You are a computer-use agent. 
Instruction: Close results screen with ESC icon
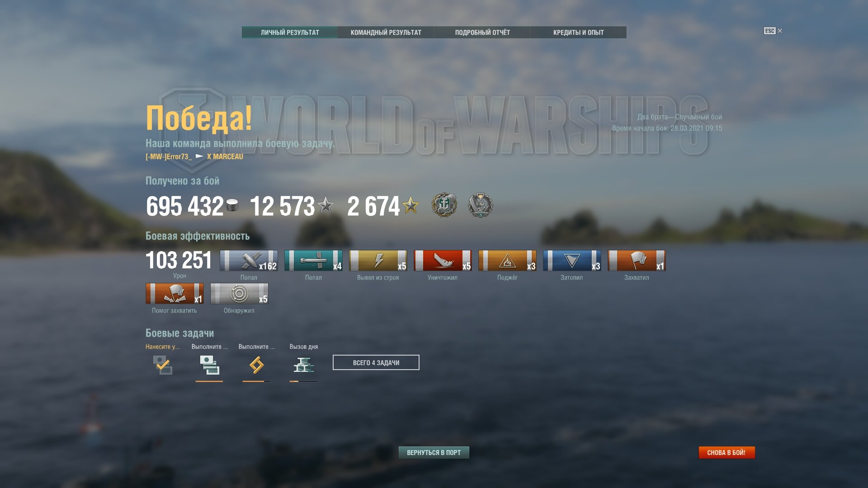[773, 31]
